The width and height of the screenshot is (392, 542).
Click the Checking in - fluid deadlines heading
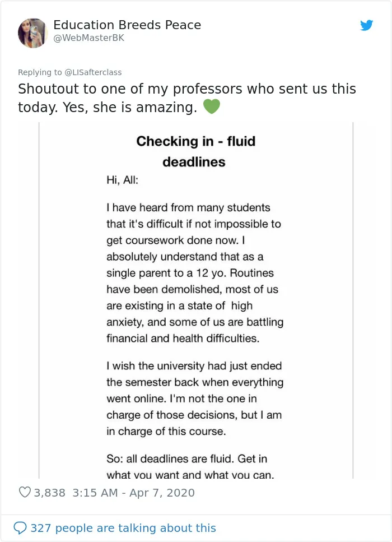[x=195, y=151]
